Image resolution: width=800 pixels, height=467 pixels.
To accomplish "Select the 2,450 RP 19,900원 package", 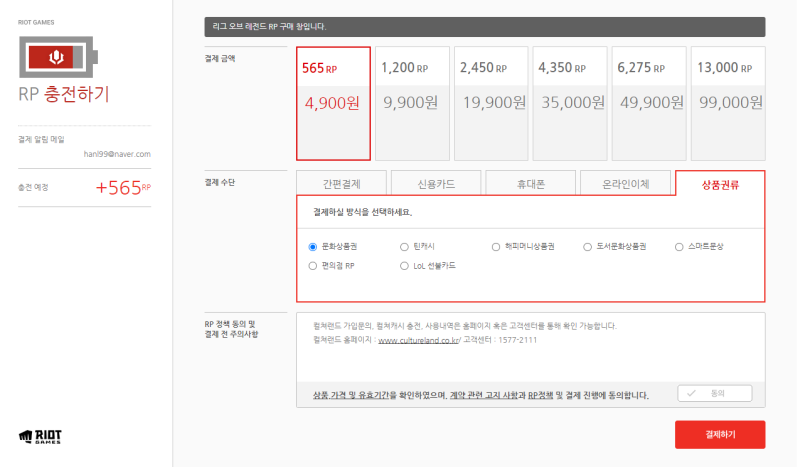I will tap(491, 104).
